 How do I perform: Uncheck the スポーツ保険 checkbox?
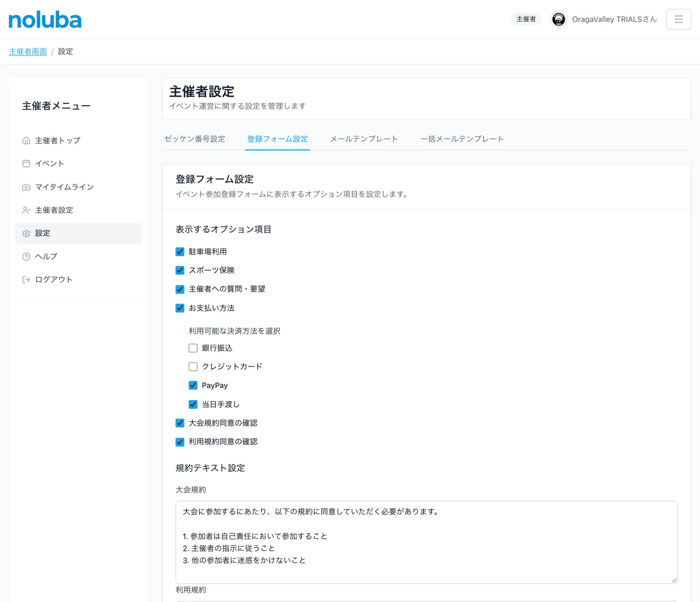(180, 271)
